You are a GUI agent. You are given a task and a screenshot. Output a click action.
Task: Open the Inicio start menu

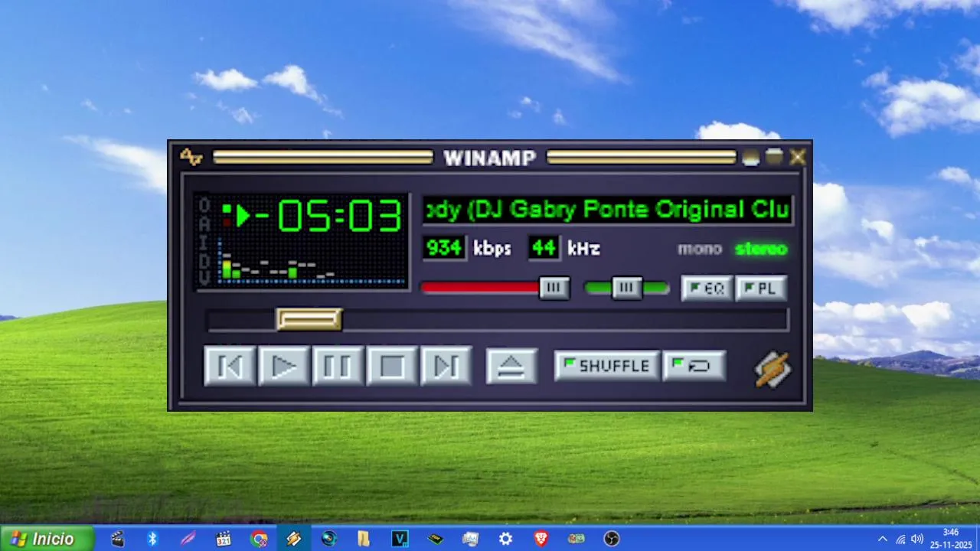[x=47, y=539]
